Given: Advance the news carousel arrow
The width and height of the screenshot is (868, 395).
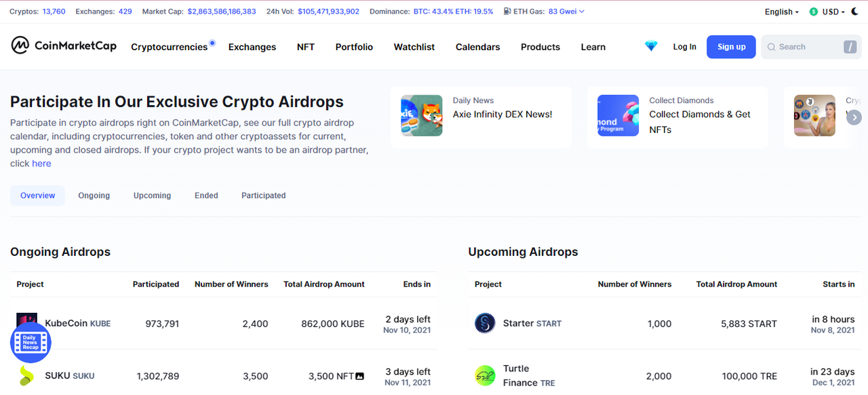Looking at the screenshot, I should click(854, 117).
